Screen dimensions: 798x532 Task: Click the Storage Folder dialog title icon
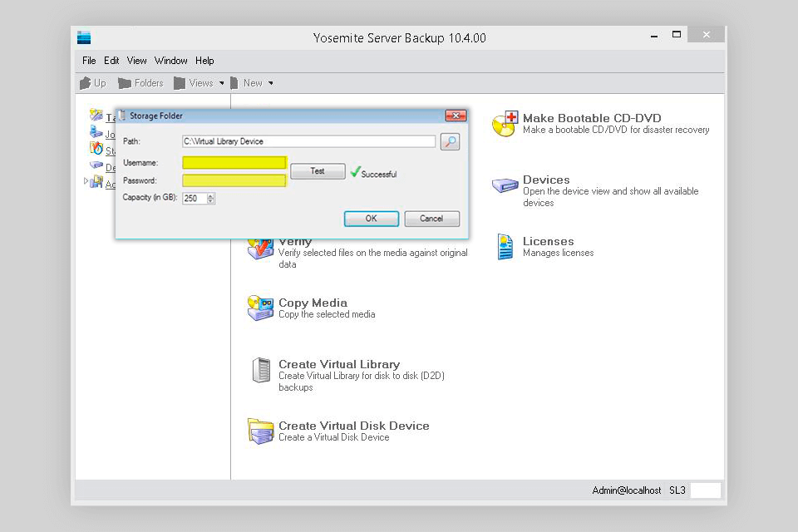pos(122,116)
